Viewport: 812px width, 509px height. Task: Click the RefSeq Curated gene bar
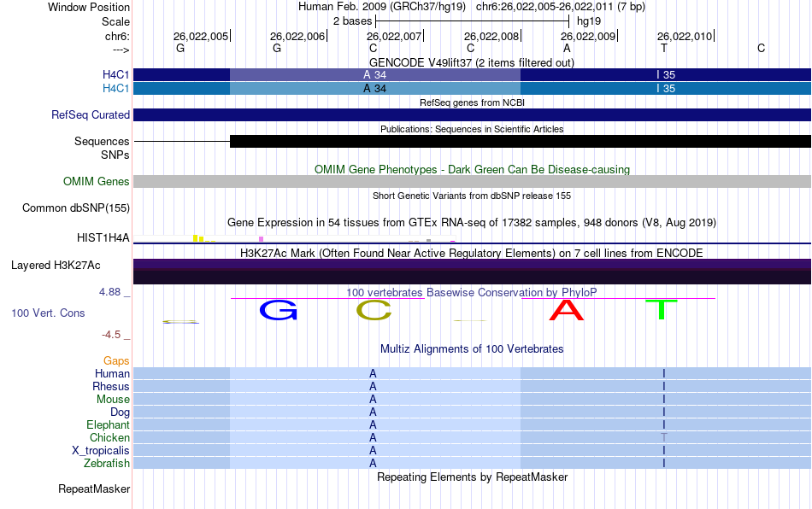click(473, 114)
